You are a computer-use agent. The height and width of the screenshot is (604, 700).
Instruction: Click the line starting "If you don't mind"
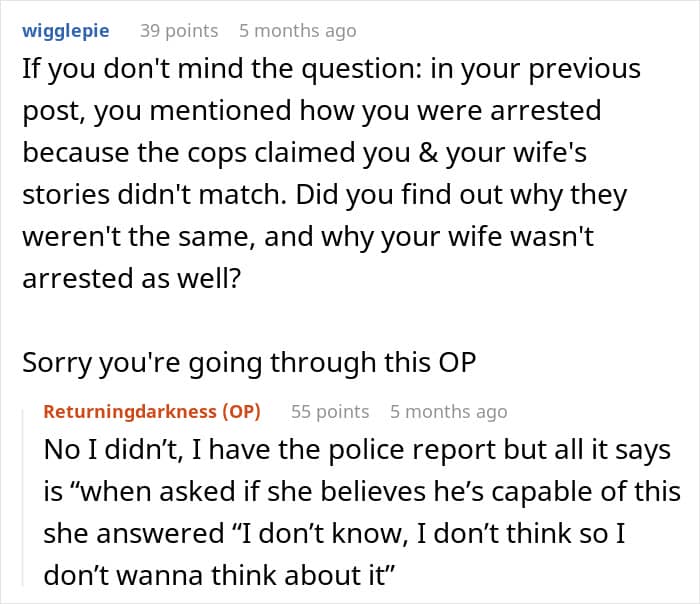click(x=331, y=71)
